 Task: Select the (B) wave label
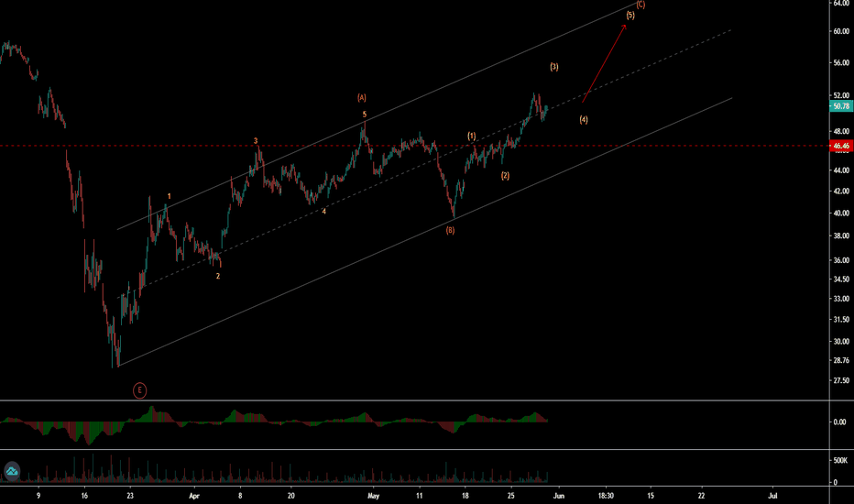pyautogui.click(x=450, y=230)
